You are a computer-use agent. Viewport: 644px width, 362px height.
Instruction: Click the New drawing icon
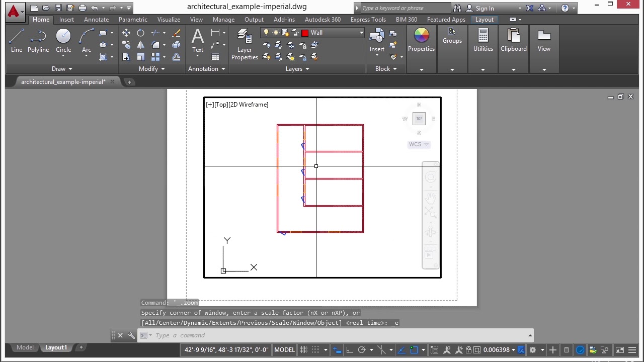(34, 8)
